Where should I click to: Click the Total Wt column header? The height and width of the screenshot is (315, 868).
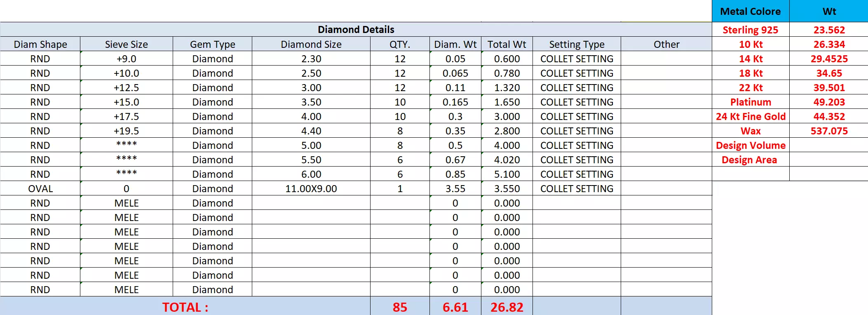point(507,44)
